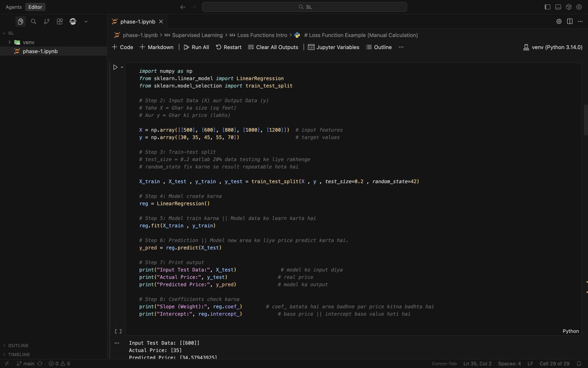Open settings gear in the title bar
This screenshot has height=368, width=588.
click(x=580, y=7)
